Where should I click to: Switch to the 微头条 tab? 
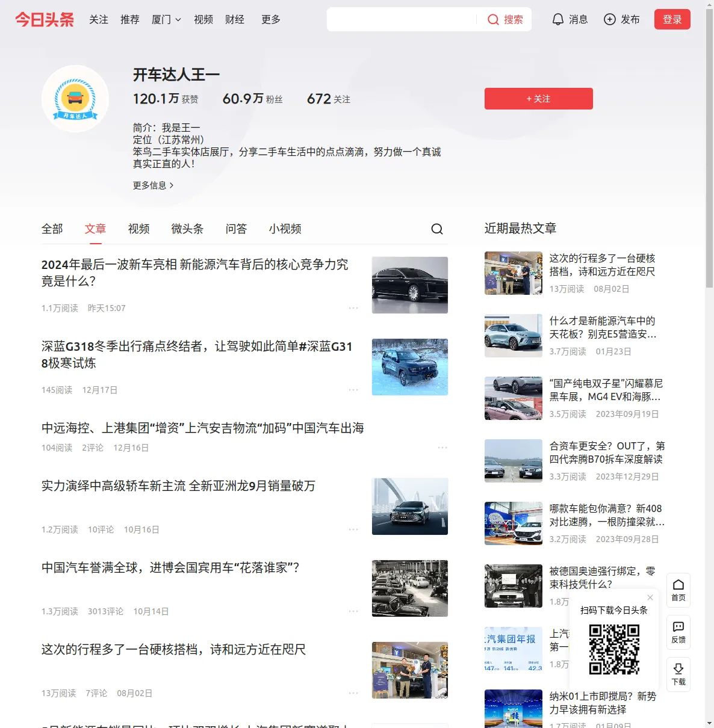pyautogui.click(x=188, y=229)
